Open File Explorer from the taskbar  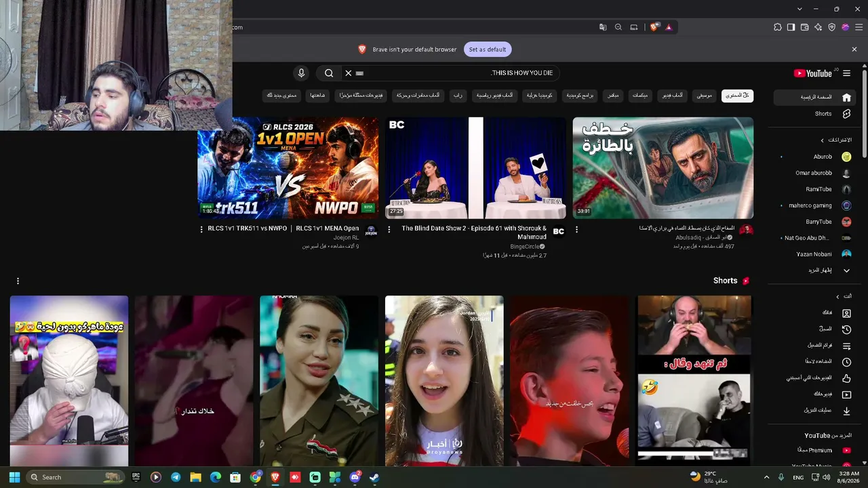(x=195, y=477)
